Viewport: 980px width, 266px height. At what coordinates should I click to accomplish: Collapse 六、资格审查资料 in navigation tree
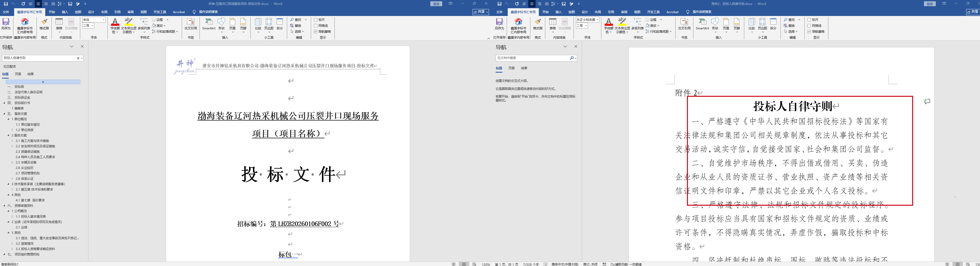pyautogui.click(x=4, y=206)
